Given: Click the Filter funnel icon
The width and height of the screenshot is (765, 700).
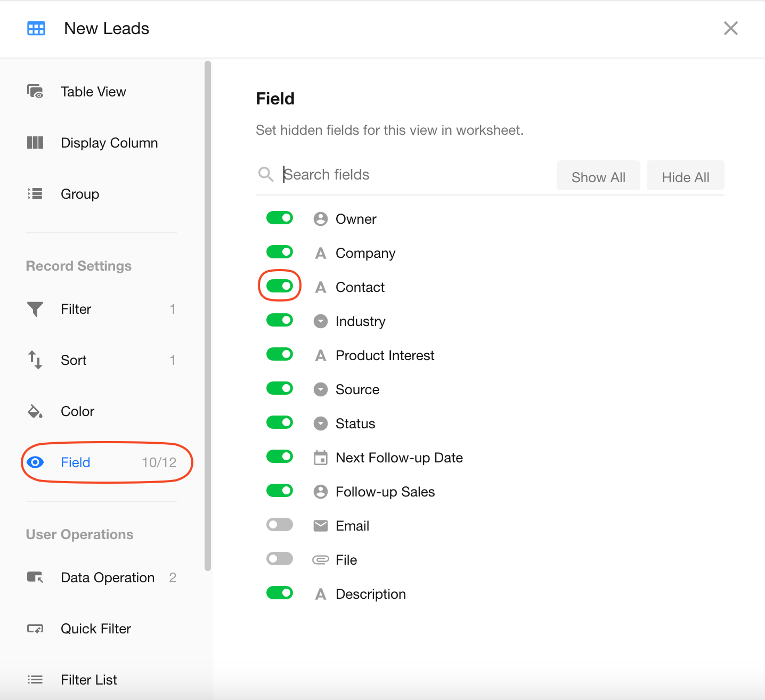Looking at the screenshot, I should click(35, 309).
